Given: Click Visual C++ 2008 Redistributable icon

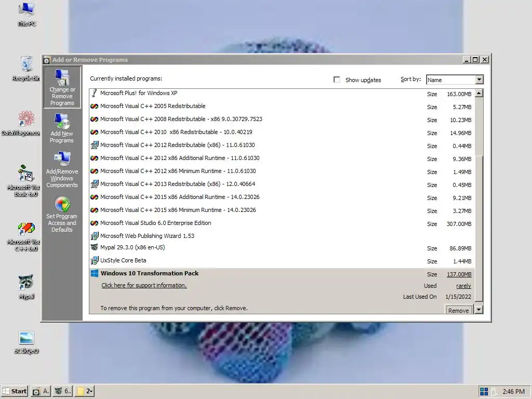Looking at the screenshot, I should (95, 119).
